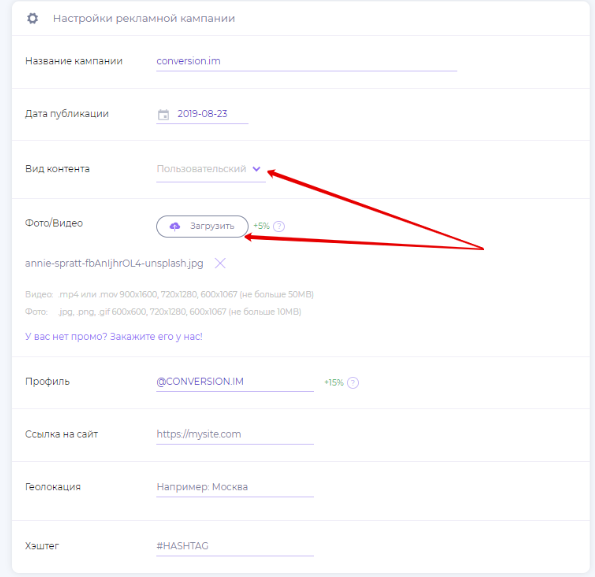The height and width of the screenshot is (577, 595).
Task: Focus the @CONVERSION.IM profile field
Action: pyautogui.click(x=235, y=382)
